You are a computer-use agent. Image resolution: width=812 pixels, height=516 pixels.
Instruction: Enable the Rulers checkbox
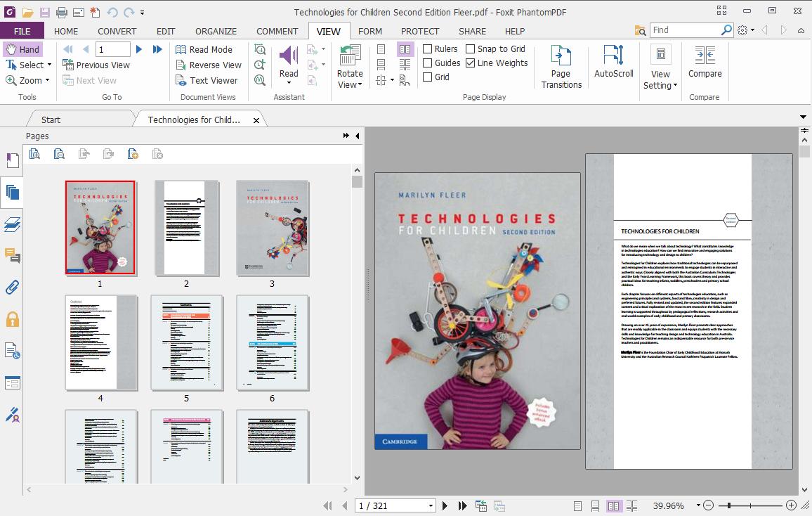(x=428, y=49)
